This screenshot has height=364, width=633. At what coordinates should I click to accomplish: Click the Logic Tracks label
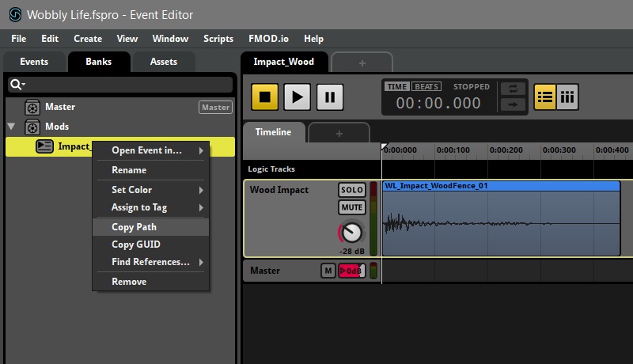pyautogui.click(x=271, y=169)
